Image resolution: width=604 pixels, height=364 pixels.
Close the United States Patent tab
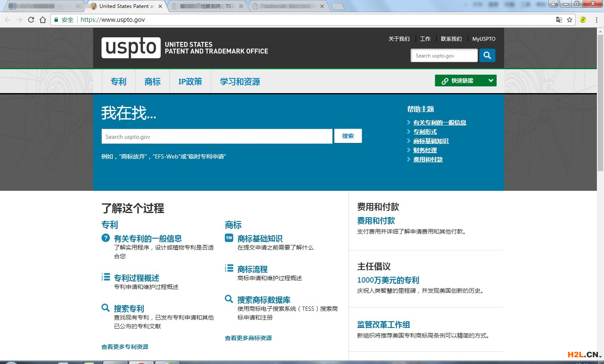[160, 6]
